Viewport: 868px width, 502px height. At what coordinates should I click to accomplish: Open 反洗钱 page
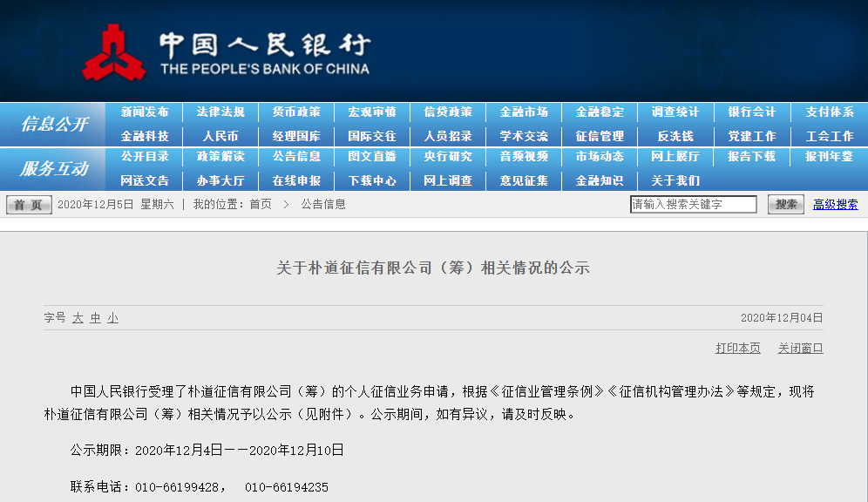[x=675, y=136]
